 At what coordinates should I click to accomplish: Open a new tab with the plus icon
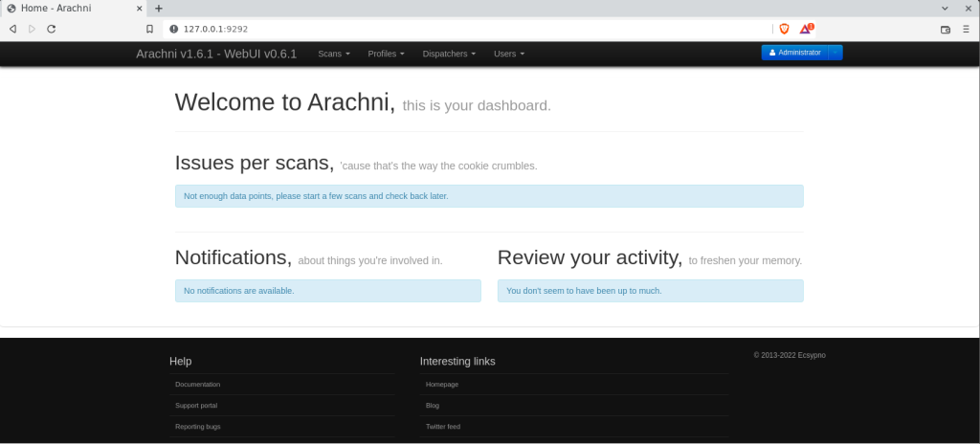tap(159, 8)
